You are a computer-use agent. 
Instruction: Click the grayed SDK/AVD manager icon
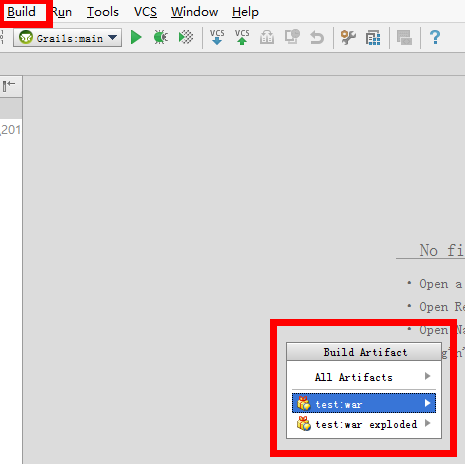point(404,37)
